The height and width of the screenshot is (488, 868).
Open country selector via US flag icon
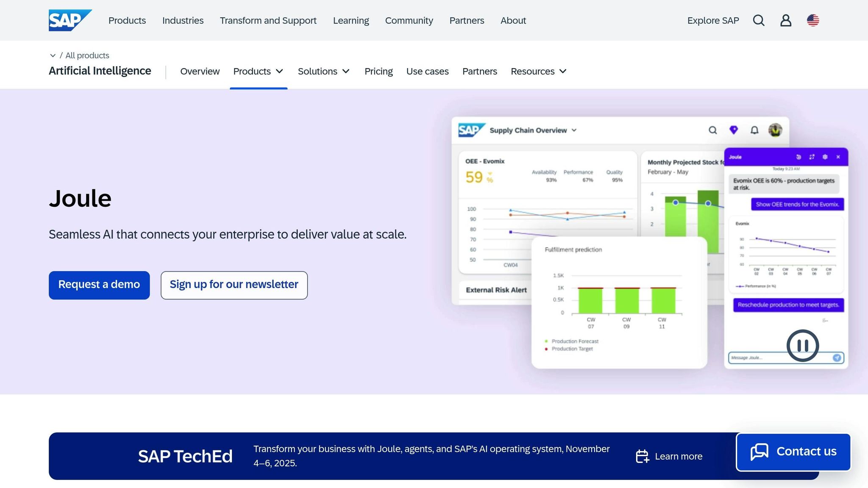click(x=812, y=20)
